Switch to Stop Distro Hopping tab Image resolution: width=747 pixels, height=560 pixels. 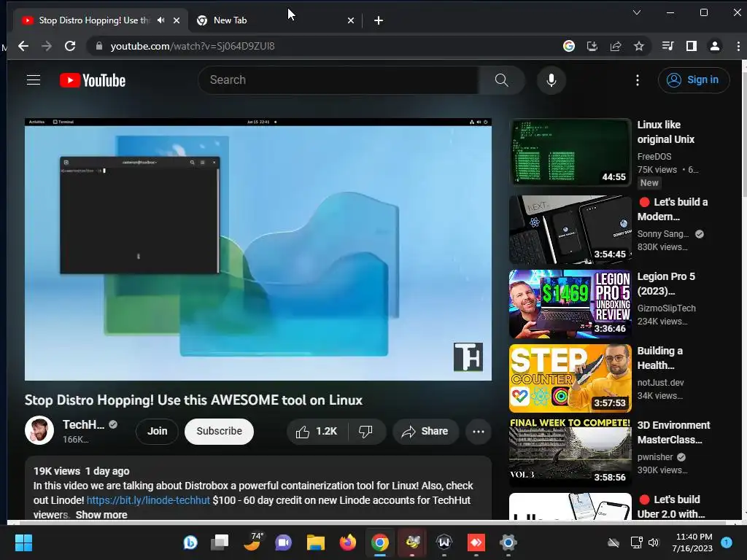click(x=100, y=20)
